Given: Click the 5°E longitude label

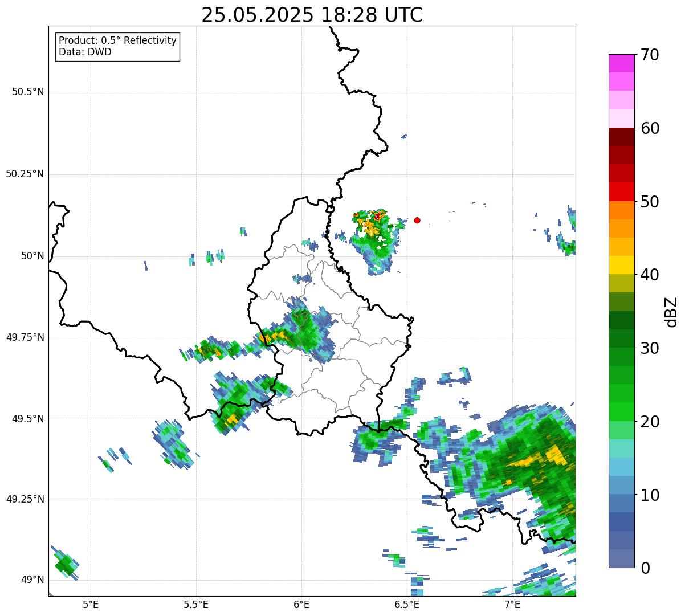Looking at the screenshot, I should [91, 605].
